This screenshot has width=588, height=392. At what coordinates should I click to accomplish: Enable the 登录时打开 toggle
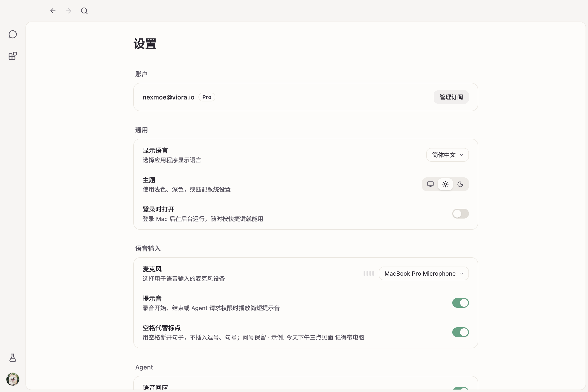click(x=460, y=213)
